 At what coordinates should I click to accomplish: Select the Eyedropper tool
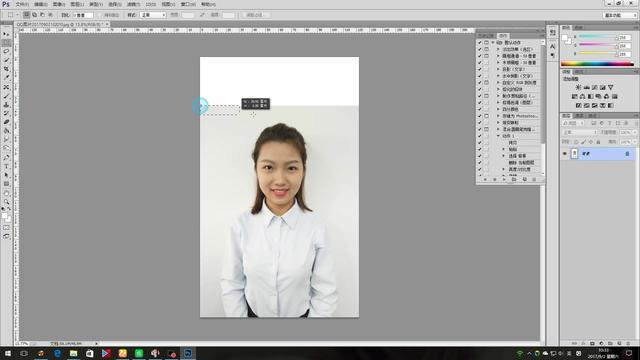click(6, 78)
